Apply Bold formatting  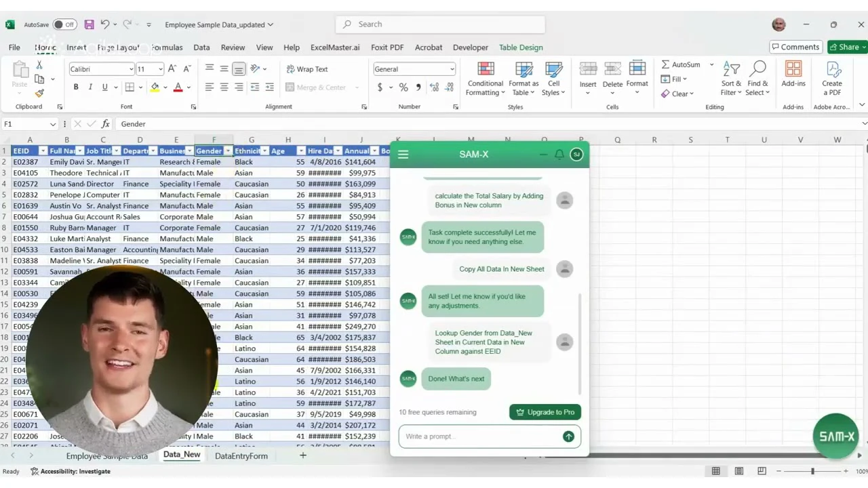(76, 87)
